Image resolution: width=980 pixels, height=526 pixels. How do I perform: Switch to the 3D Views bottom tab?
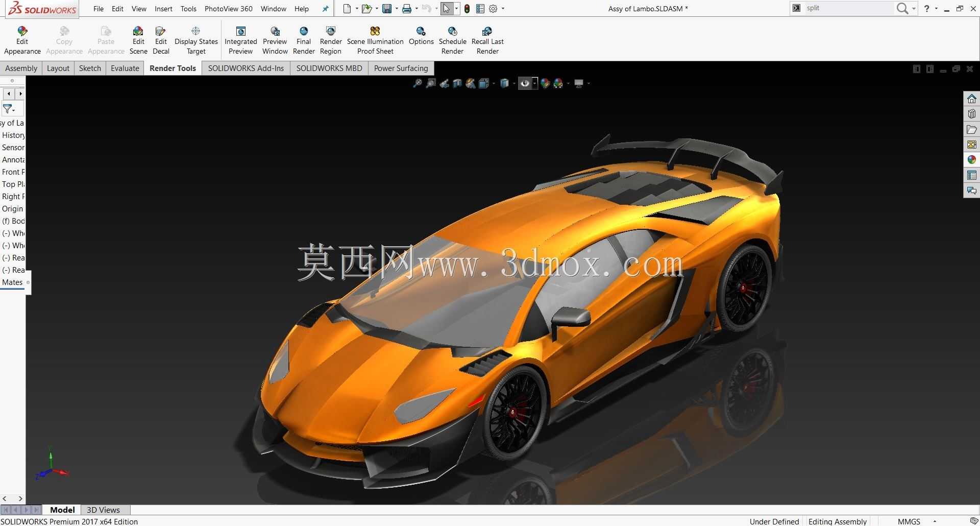(103, 510)
